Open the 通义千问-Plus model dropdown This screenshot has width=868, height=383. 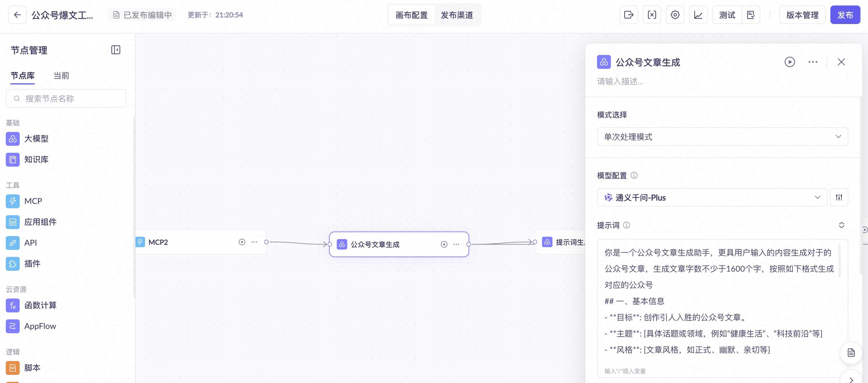coord(712,197)
